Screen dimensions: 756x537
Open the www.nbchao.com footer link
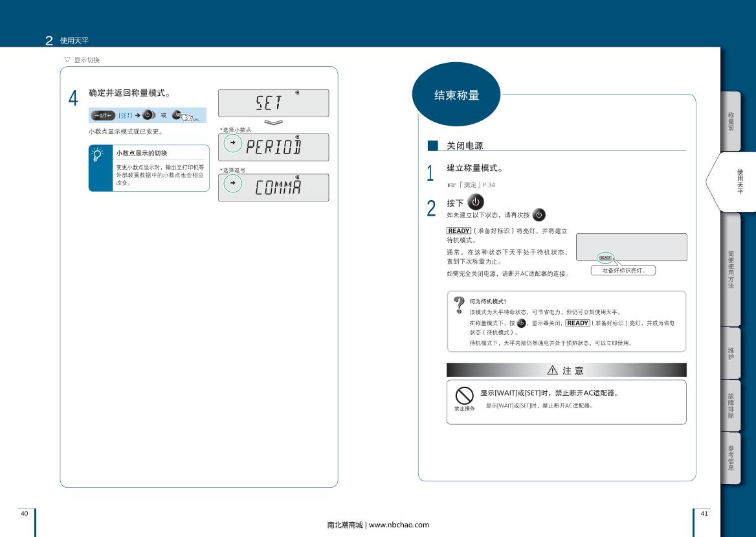[x=399, y=525]
